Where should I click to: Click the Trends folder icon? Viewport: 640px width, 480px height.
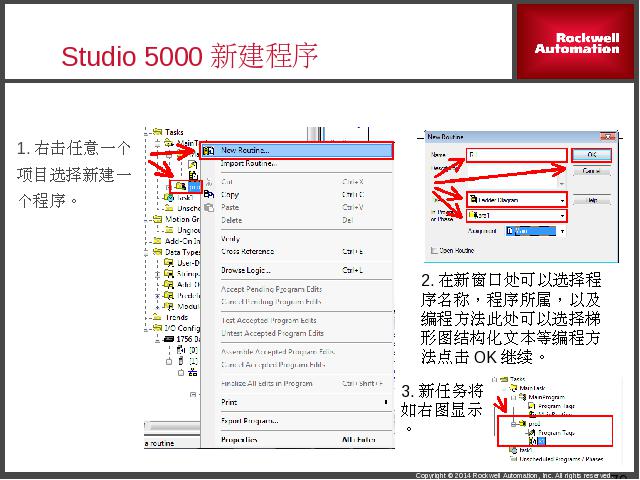158,317
